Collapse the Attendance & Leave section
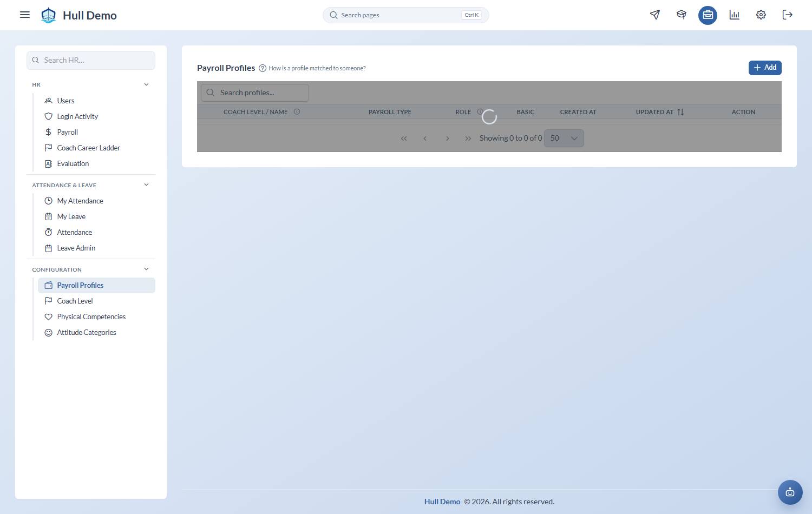The height and width of the screenshot is (514, 812). click(x=146, y=185)
